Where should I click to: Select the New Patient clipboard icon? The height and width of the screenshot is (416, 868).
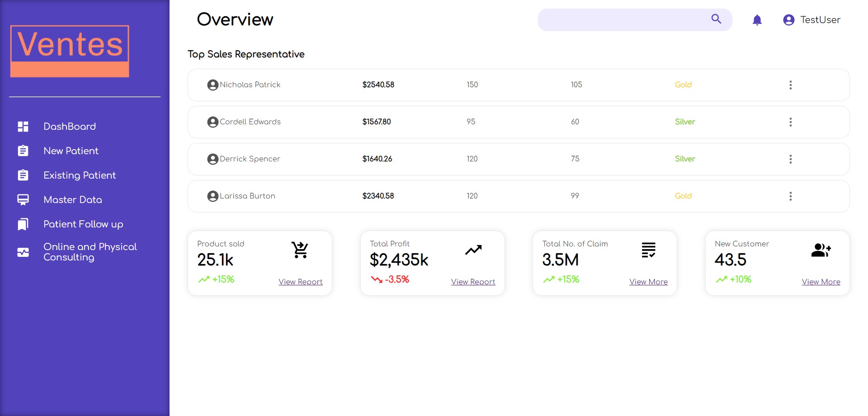[23, 151]
